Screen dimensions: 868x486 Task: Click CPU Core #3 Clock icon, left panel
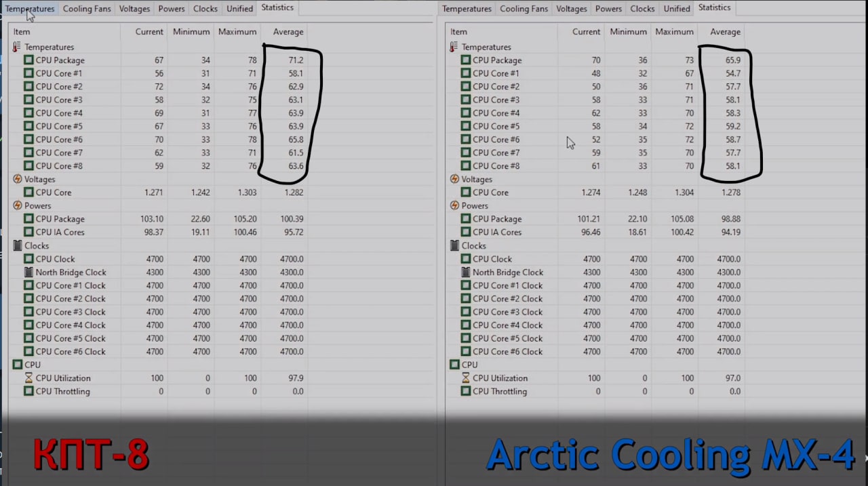click(x=28, y=312)
